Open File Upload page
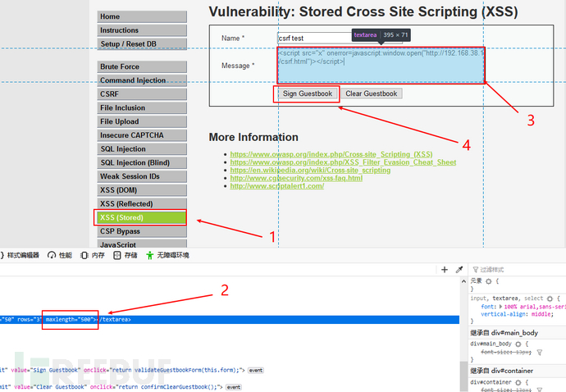Screen dimensions: 566x392 (x=142, y=121)
